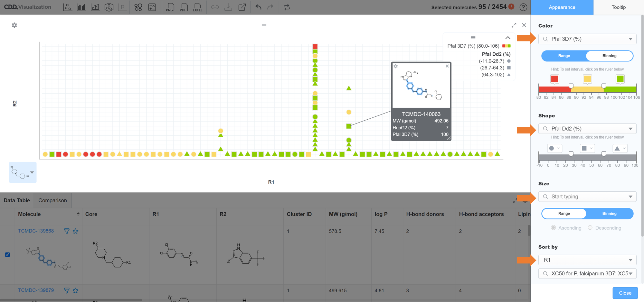644x302 pixels.
Task: Click the download icon in the toolbar
Action: [x=228, y=7]
